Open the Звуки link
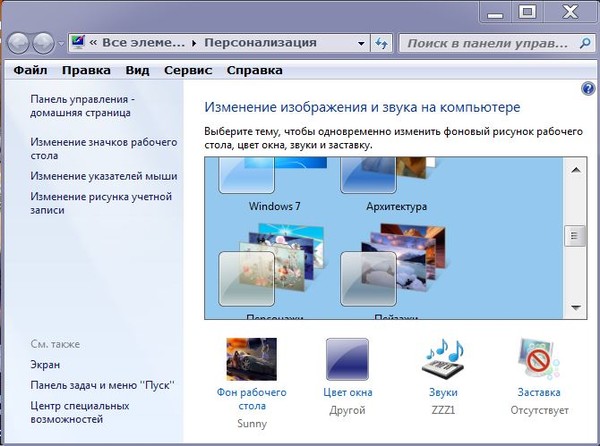Image resolution: width=600 pixels, height=446 pixels. click(443, 392)
